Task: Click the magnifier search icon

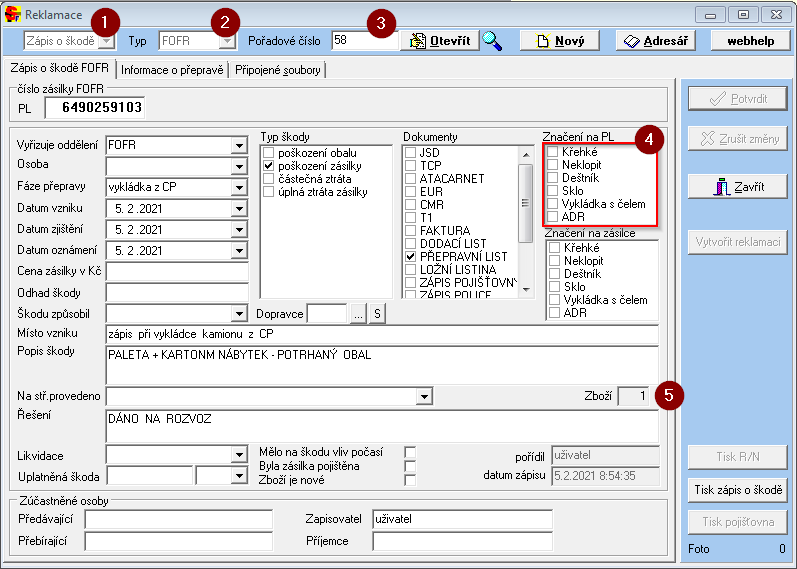Action: pos(492,40)
